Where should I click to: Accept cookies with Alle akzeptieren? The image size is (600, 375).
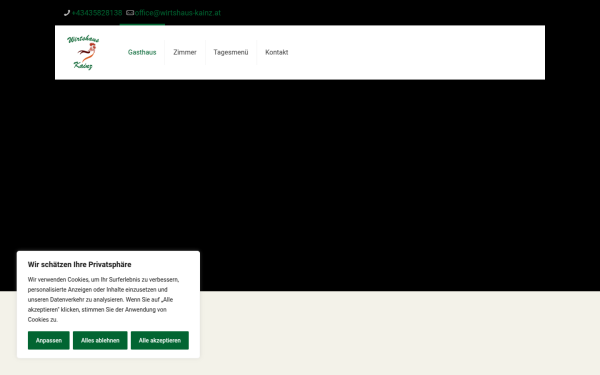point(160,340)
